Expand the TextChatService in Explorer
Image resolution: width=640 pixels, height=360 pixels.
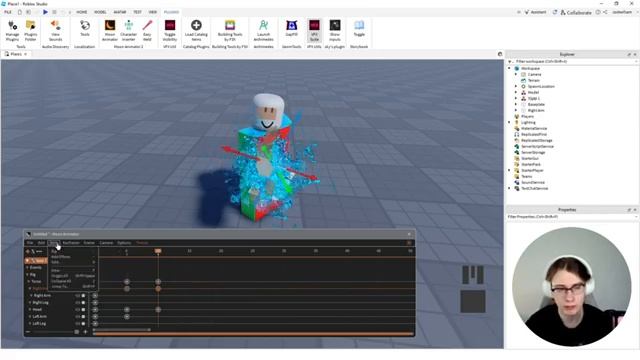tap(509, 188)
